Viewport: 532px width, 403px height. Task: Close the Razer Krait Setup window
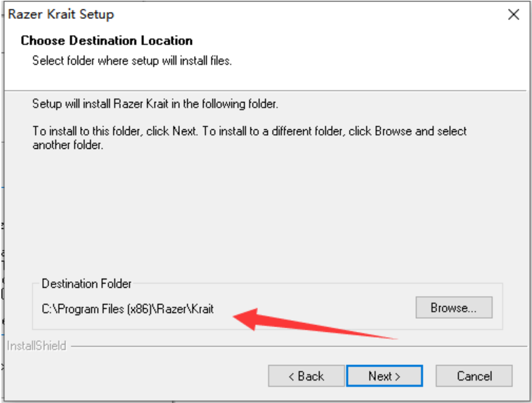coord(513,14)
